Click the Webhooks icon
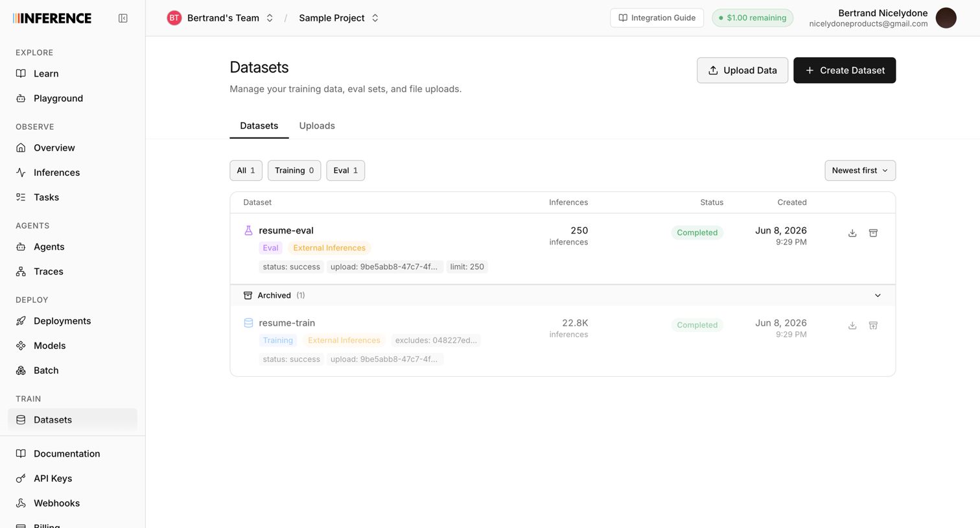The image size is (980, 528). pyautogui.click(x=21, y=503)
